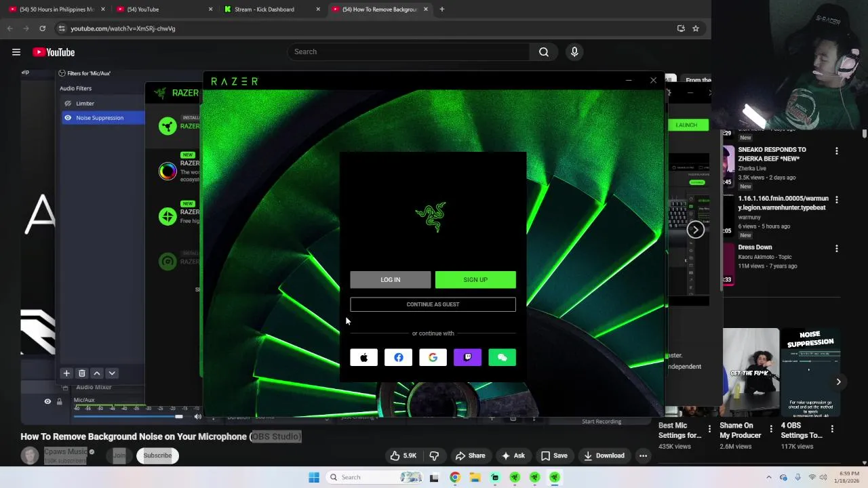
Task: Add a new audio filter with plus
Action: coord(66,373)
